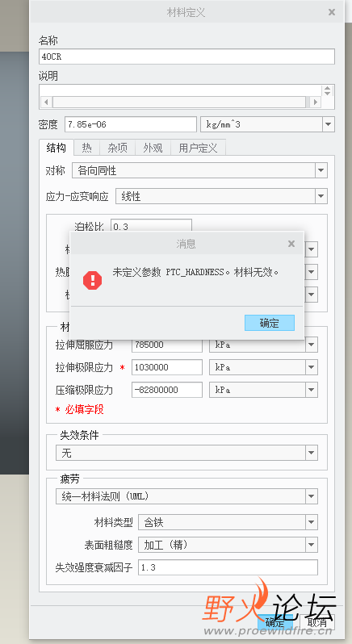Switch to the 杂项 tab
This screenshot has width=352, height=644.
pyautogui.click(x=118, y=148)
